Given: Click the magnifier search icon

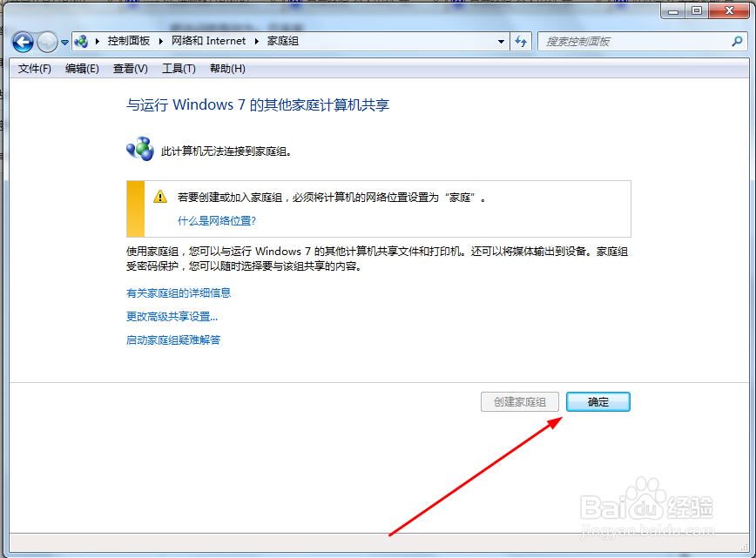Looking at the screenshot, I should point(737,42).
